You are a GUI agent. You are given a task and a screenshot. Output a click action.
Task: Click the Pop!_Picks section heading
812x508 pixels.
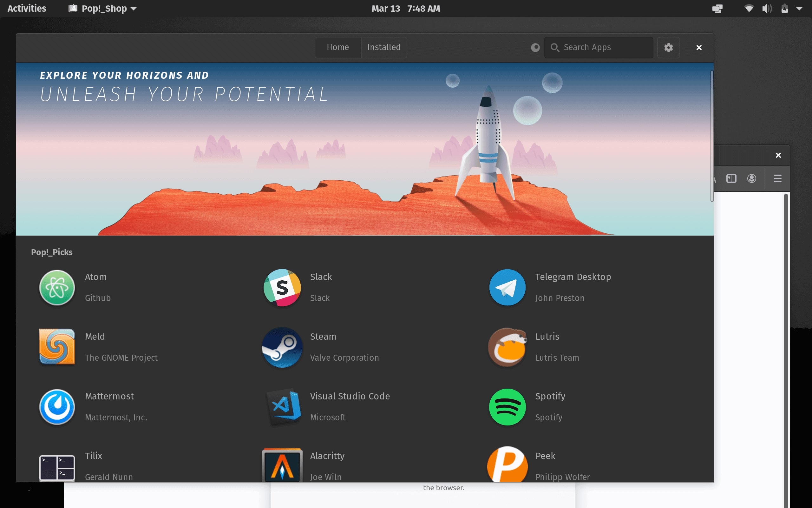[52, 252]
